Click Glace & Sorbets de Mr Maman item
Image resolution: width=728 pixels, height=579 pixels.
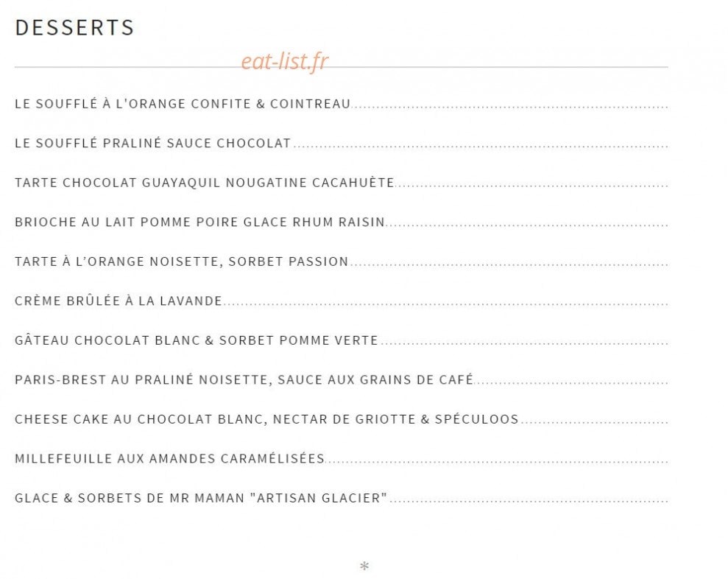[201, 498]
